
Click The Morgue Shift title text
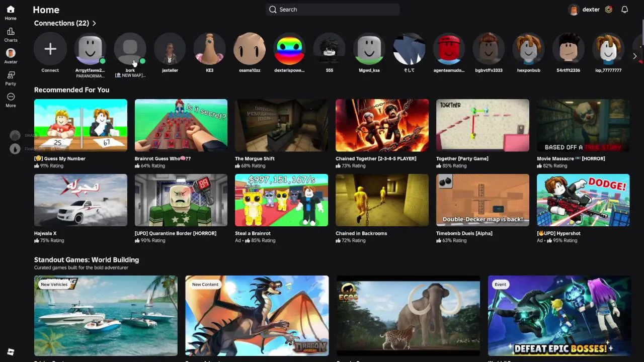point(255,158)
